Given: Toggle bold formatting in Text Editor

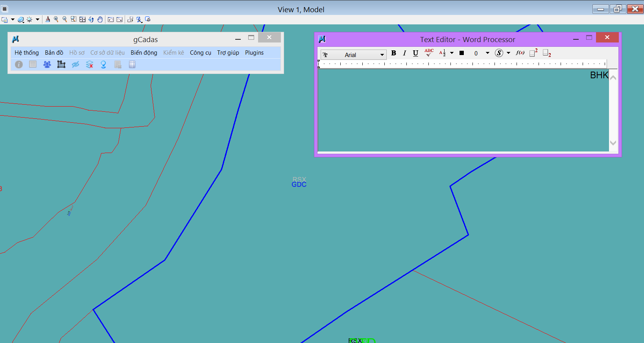Looking at the screenshot, I should [x=393, y=53].
